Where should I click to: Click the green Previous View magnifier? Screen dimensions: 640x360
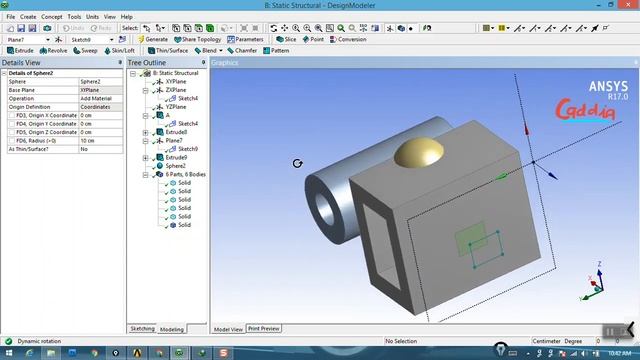pos(341,28)
